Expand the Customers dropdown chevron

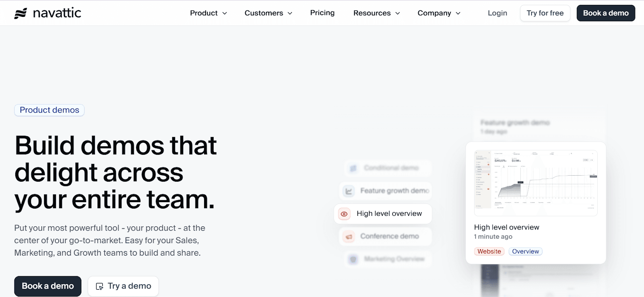pos(290,13)
